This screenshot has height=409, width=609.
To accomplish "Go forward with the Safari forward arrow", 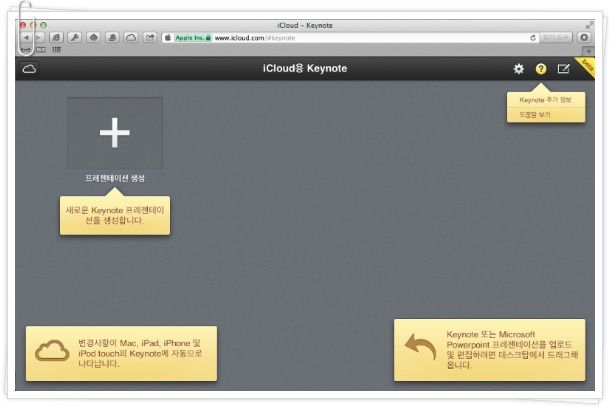I will (38, 38).
